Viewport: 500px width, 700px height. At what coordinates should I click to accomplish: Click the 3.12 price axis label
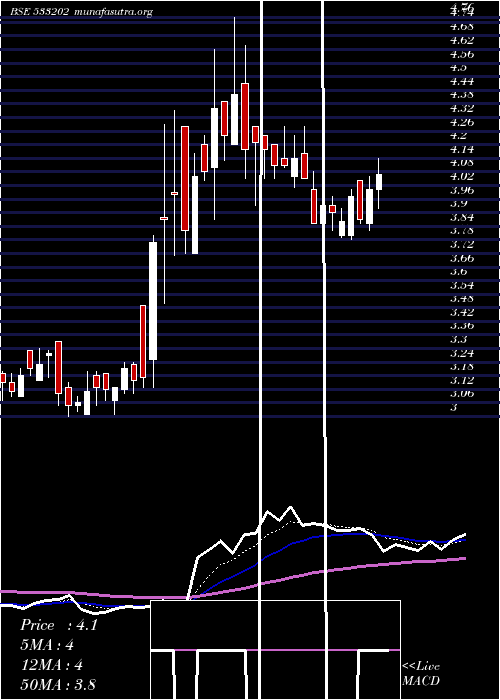[x=462, y=380]
